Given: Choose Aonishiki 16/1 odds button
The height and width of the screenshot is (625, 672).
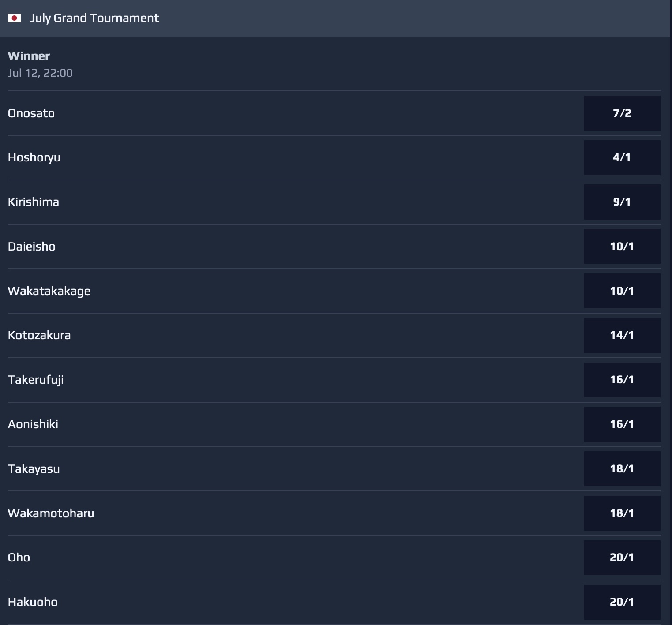Looking at the screenshot, I should point(622,424).
